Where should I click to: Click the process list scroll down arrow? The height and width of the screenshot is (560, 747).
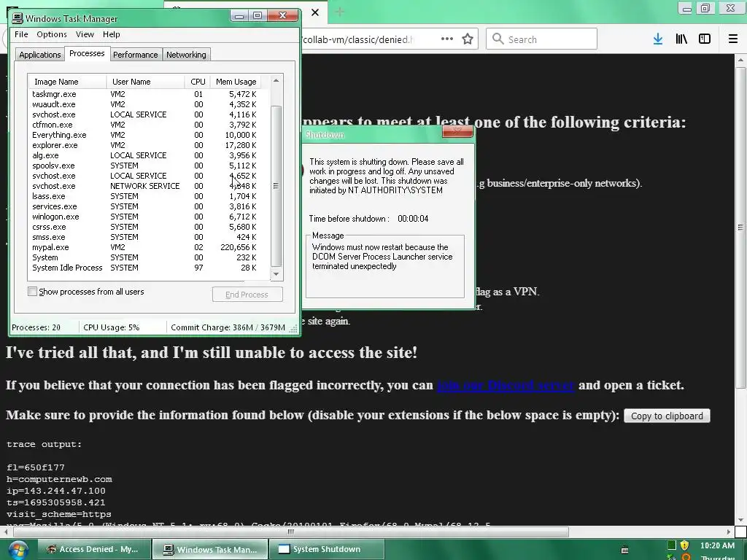point(276,274)
